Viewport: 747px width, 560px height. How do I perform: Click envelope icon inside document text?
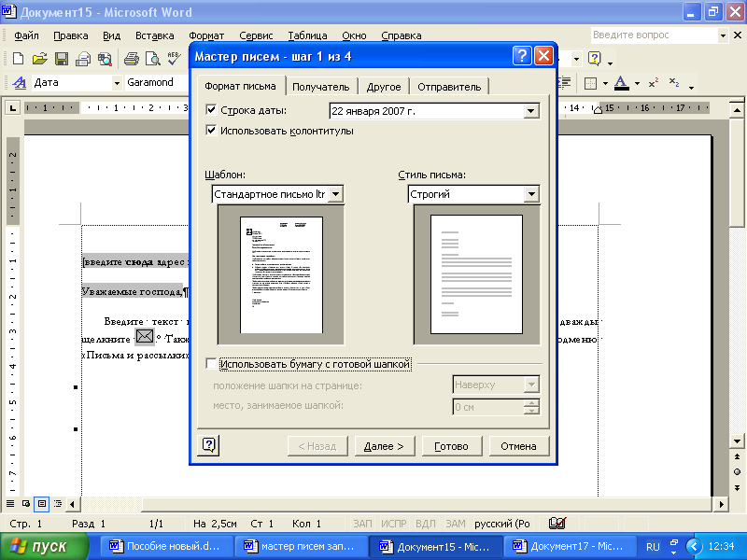[145, 337]
